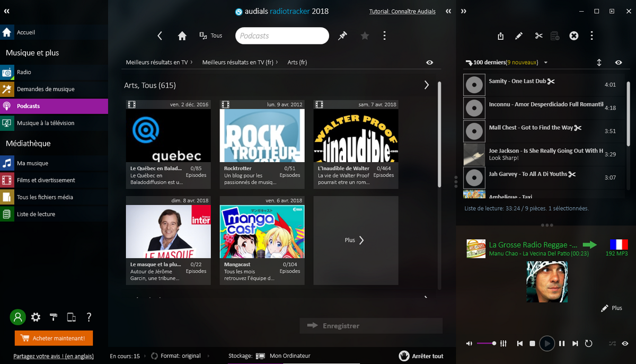
Task: Click the share/export icon in player toolbar
Action: tap(501, 36)
